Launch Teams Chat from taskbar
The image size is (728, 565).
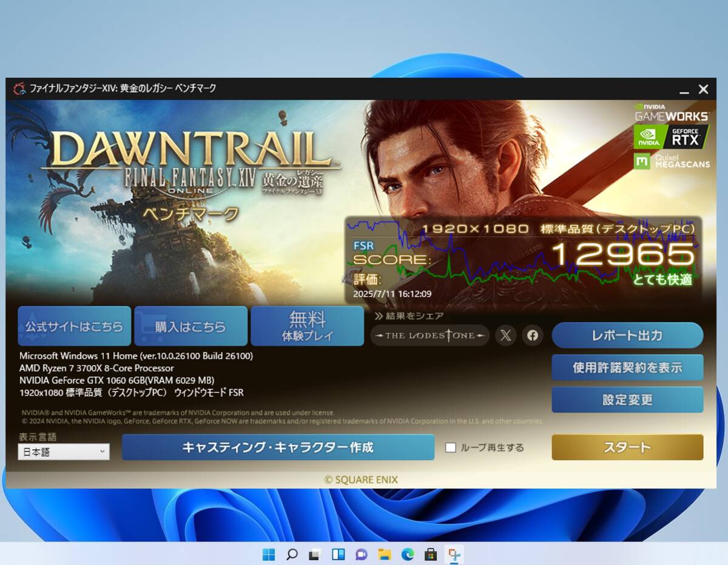click(361, 554)
